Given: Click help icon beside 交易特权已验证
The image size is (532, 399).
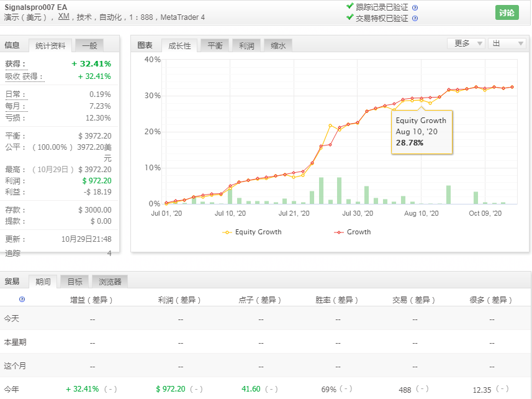Looking at the screenshot, I should [415, 18].
